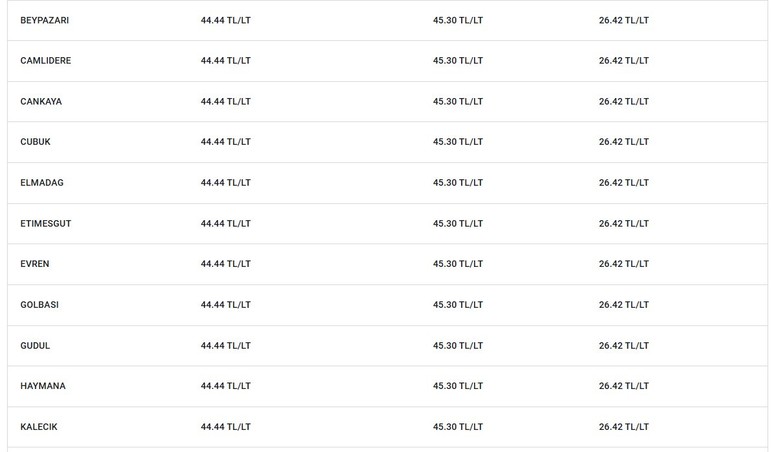Click 44.44 TL/LT price in BEYPAZARI row
772x452 pixels.
(225, 20)
